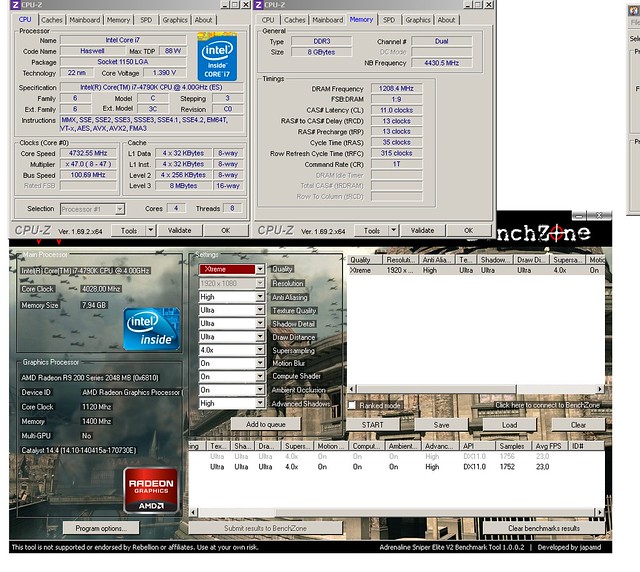Click Add to queue button

click(266, 424)
